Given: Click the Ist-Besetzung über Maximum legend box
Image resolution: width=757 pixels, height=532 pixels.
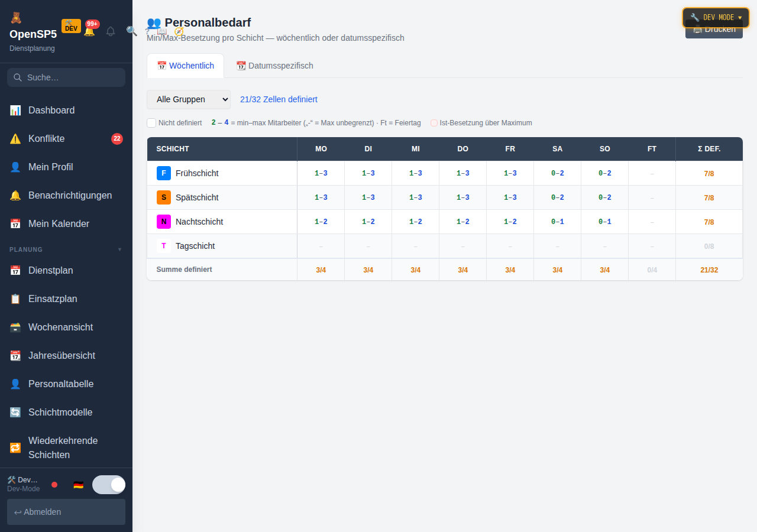Looking at the screenshot, I should [x=434, y=123].
